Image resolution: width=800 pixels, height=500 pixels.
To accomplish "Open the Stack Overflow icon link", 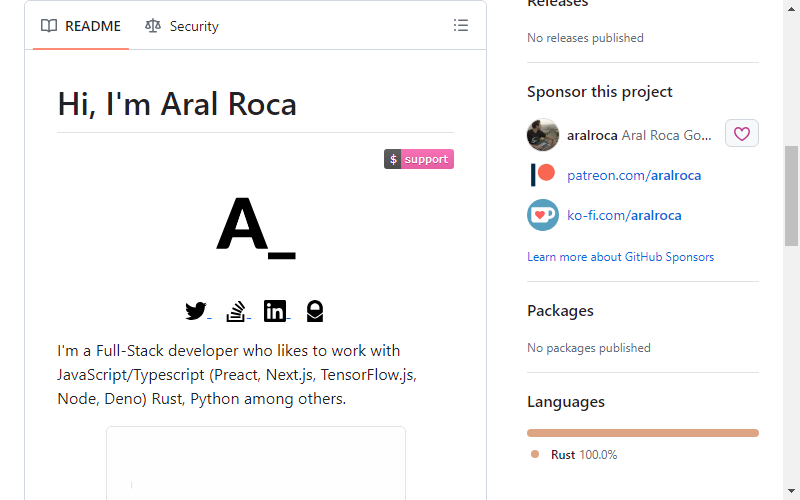I will tap(236, 311).
